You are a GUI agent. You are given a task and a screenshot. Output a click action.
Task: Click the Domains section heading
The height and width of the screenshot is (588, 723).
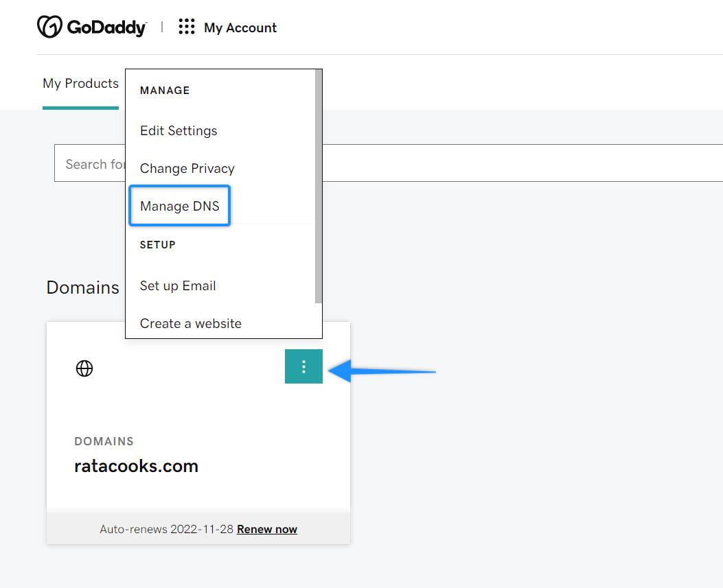click(x=82, y=287)
